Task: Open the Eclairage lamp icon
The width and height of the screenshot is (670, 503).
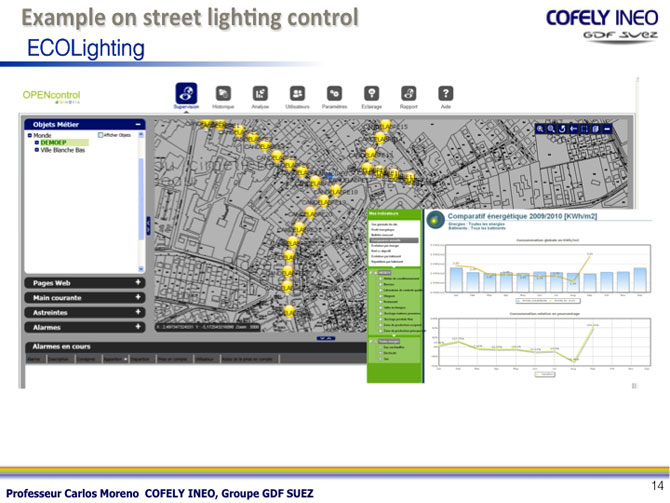Action: pyautogui.click(x=371, y=93)
